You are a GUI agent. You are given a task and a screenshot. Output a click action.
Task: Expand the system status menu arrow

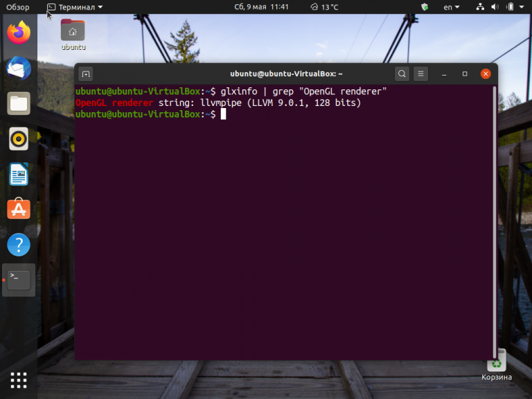tap(522, 7)
